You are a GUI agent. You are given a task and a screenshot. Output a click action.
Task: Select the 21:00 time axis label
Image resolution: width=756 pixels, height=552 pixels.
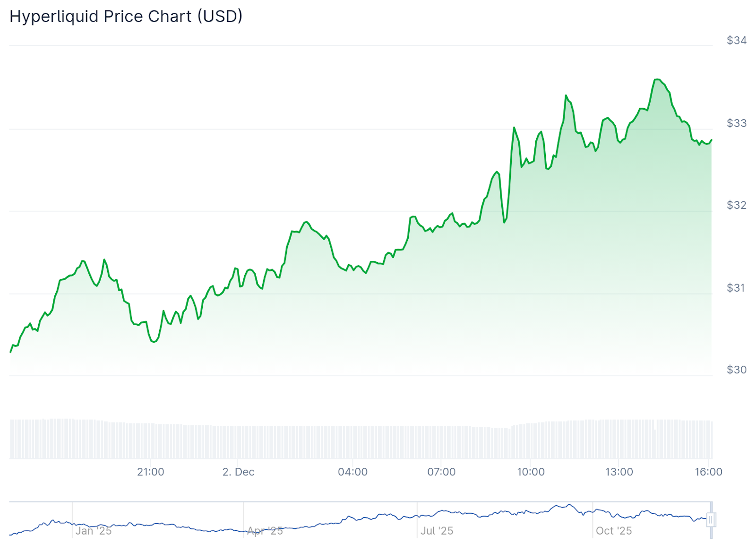(x=151, y=472)
